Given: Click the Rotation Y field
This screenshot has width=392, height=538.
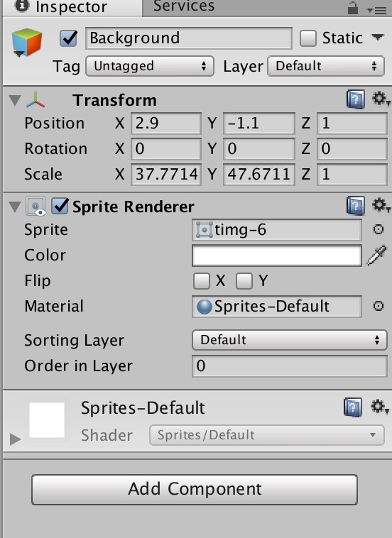Looking at the screenshot, I should tap(259, 148).
